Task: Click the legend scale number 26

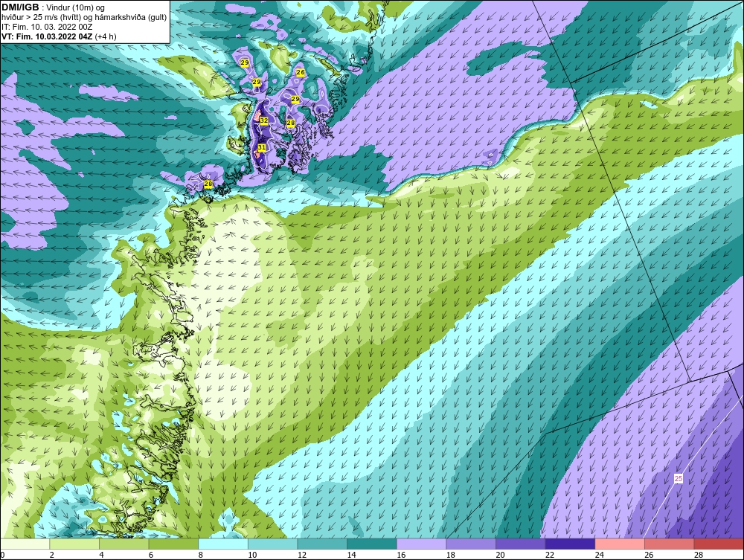Action: (x=649, y=555)
